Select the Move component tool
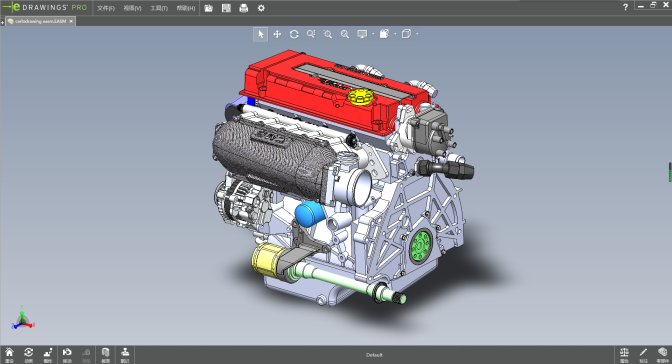This screenshot has width=672, height=364. point(67,355)
